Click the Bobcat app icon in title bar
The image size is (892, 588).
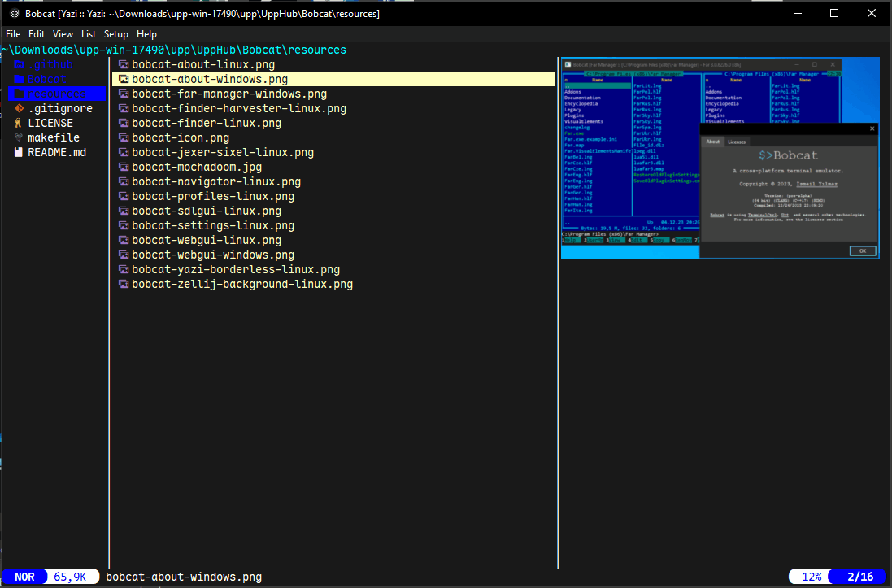click(15, 14)
